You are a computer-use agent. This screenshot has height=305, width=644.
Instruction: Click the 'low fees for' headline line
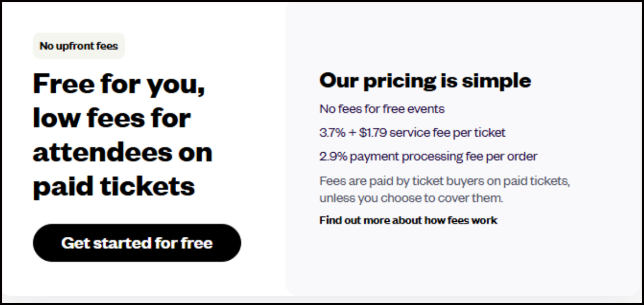(x=112, y=118)
